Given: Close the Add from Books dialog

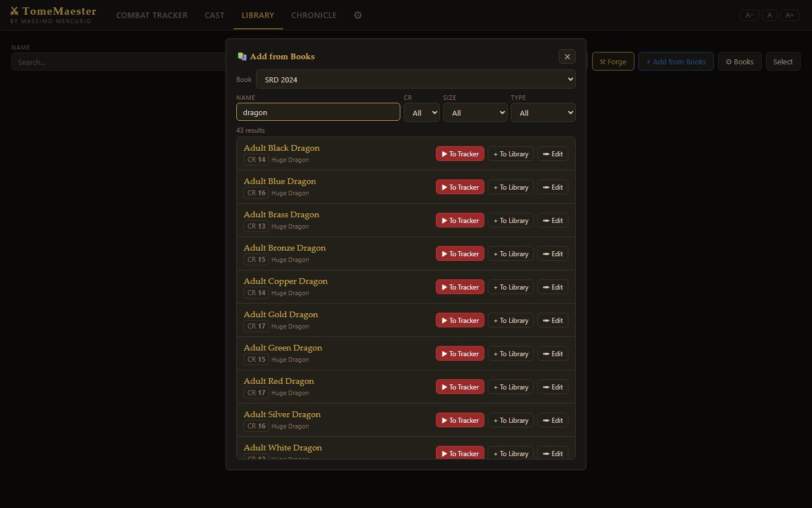Looking at the screenshot, I should [567, 56].
